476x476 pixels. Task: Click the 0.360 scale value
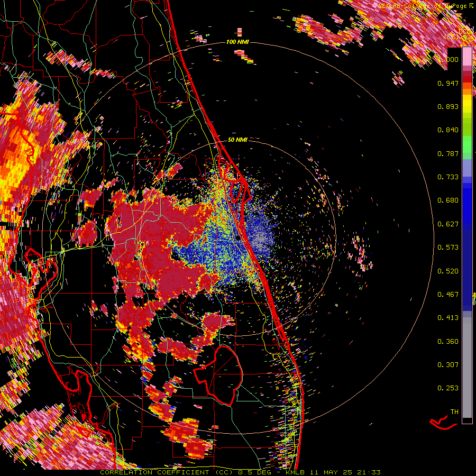tap(448, 342)
